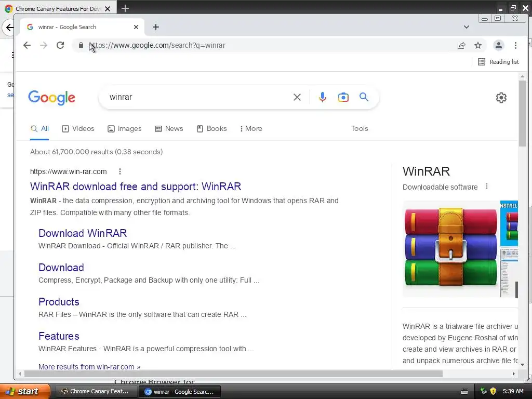Bookmark this page with the star icon
The width and height of the screenshot is (532, 399).
tap(478, 46)
